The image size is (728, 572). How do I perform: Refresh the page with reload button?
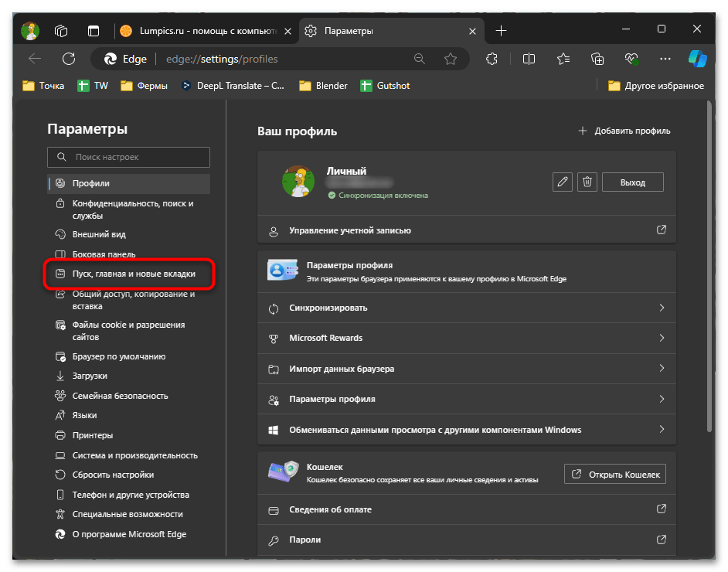coord(69,59)
